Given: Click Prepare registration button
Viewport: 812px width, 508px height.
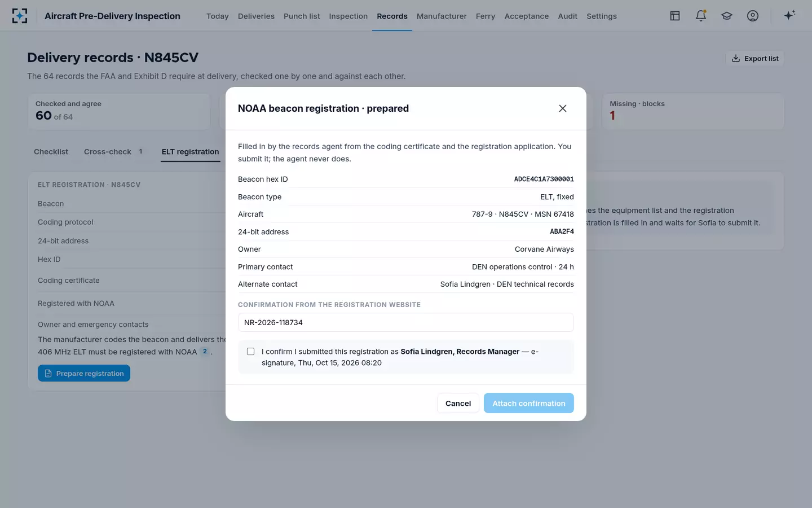Looking at the screenshot, I should (x=84, y=373).
